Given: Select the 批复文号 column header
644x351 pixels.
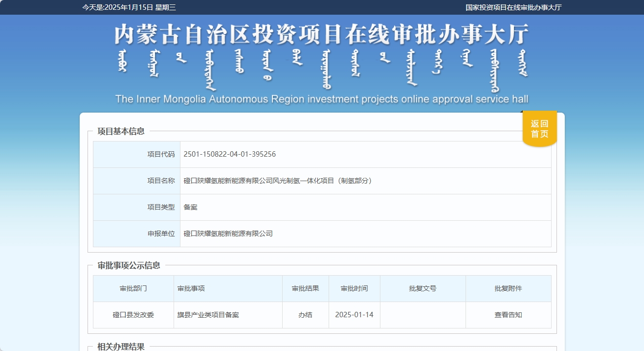Looking at the screenshot, I should [422, 288].
